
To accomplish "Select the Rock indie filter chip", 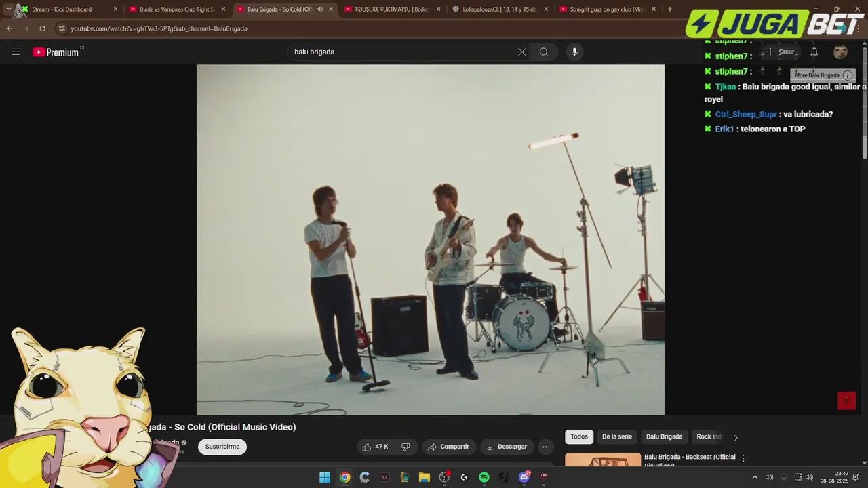I will pyautogui.click(x=709, y=436).
